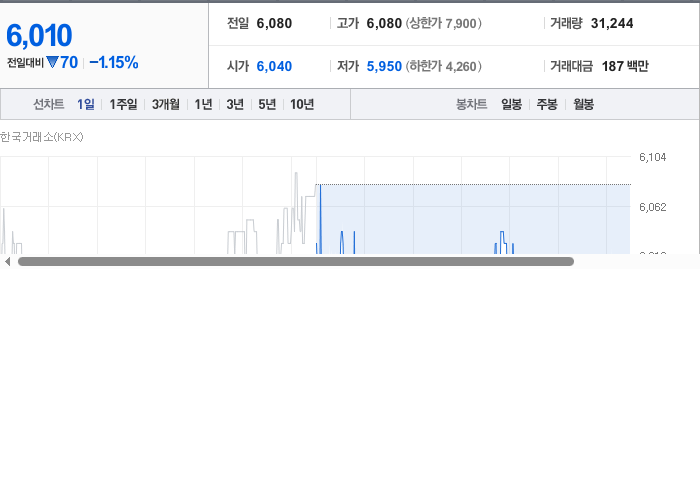The height and width of the screenshot is (490, 700).
Task: Open the 월봉 candlestick chart
Action: pyautogui.click(x=583, y=104)
